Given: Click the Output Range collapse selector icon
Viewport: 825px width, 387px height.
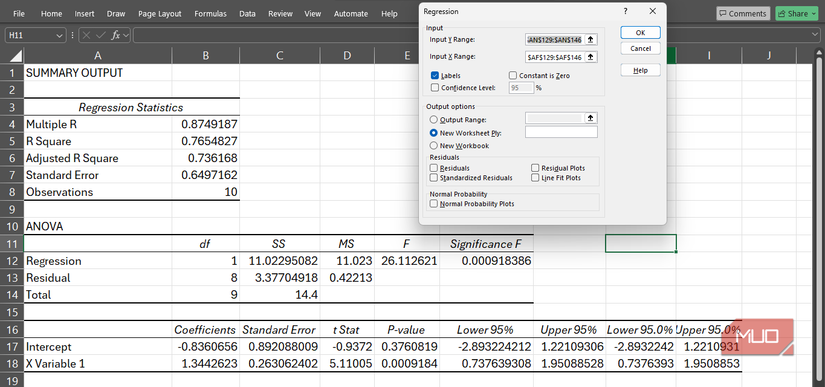Looking at the screenshot, I should tap(591, 118).
